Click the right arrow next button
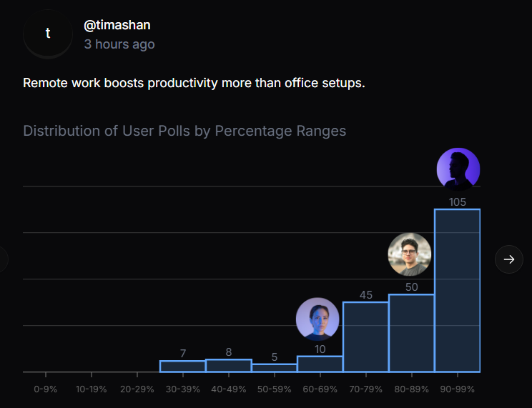Screen dimensions: 532x408 pyautogui.click(x=509, y=259)
